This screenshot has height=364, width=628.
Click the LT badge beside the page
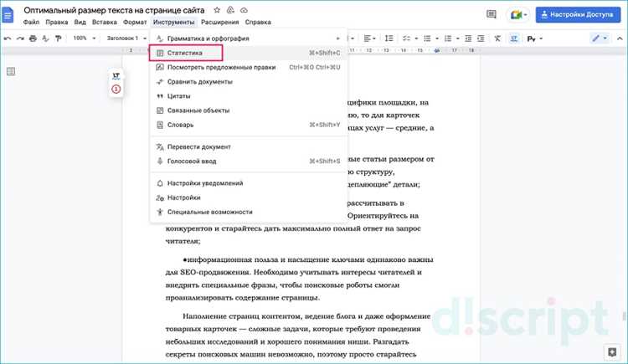pyautogui.click(x=116, y=75)
